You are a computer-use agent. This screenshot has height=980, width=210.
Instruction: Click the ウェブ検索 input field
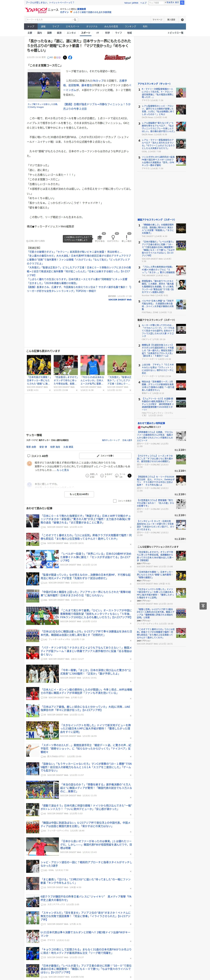(156, 3)
